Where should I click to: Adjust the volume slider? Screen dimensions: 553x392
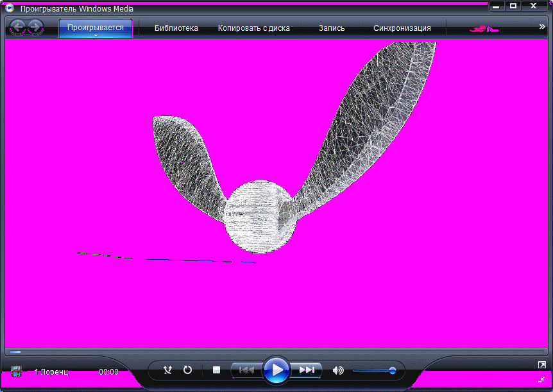[x=375, y=370]
